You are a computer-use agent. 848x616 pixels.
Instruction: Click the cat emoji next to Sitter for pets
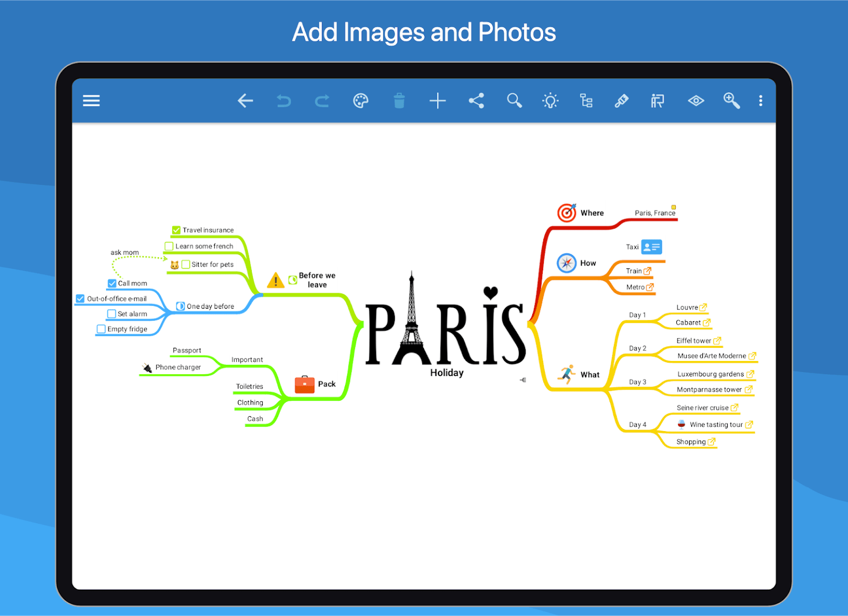(174, 265)
